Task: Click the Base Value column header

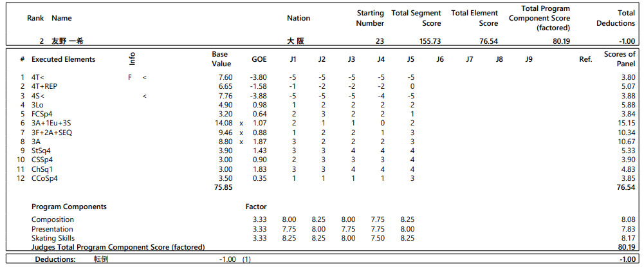Action: (x=221, y=59)
